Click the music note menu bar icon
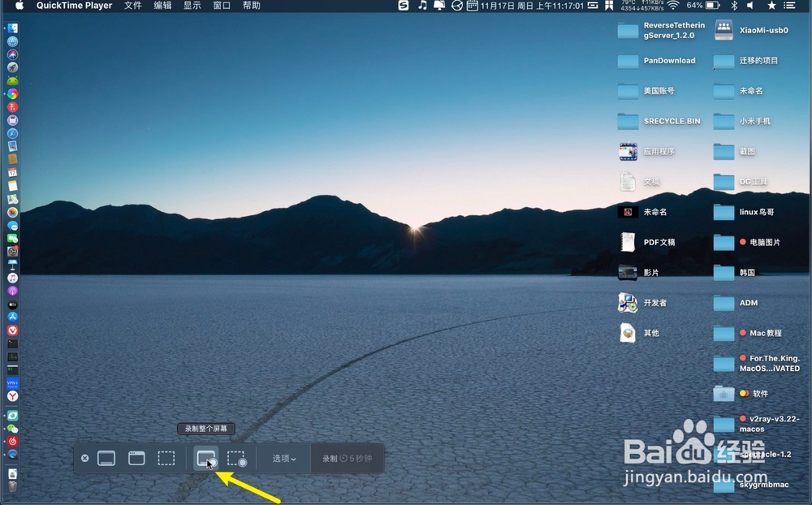 (422, 5)
